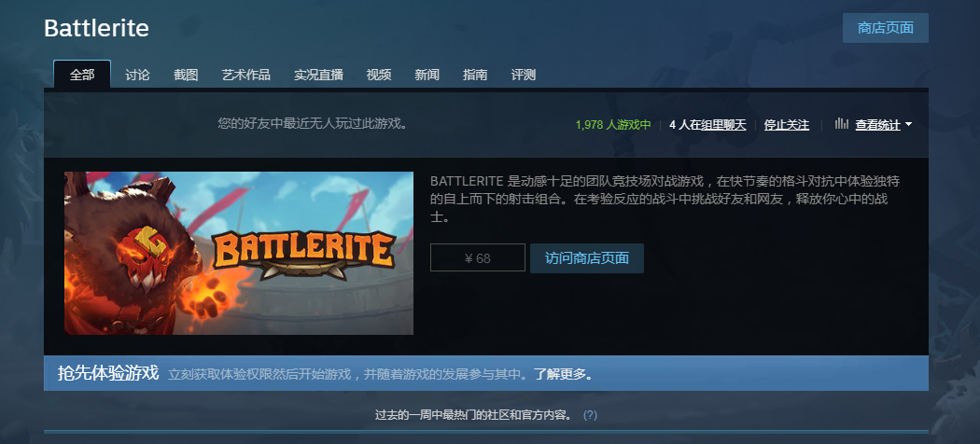Open the 查看统计 link
980x444 pixels.
click(x=877, y=125)
